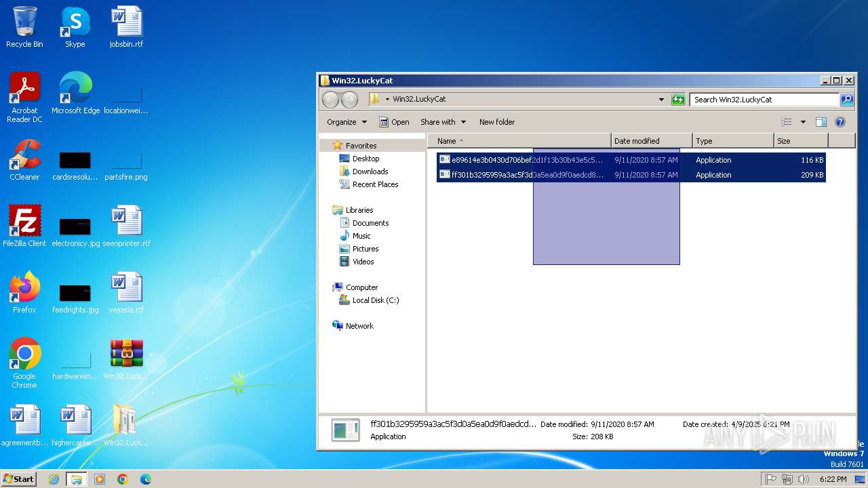Click Change your view icon
The width and height of the screenshot is (868, 488).
point(787,122)
